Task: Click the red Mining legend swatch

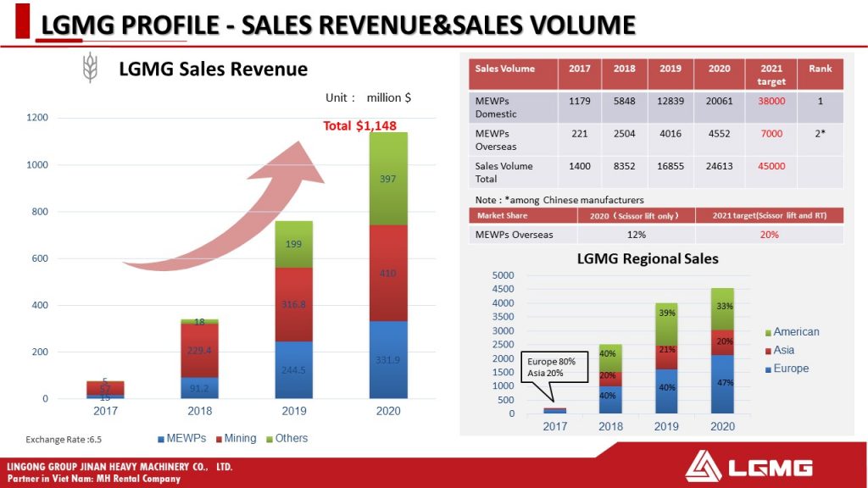Action: [x=219, y=440]
